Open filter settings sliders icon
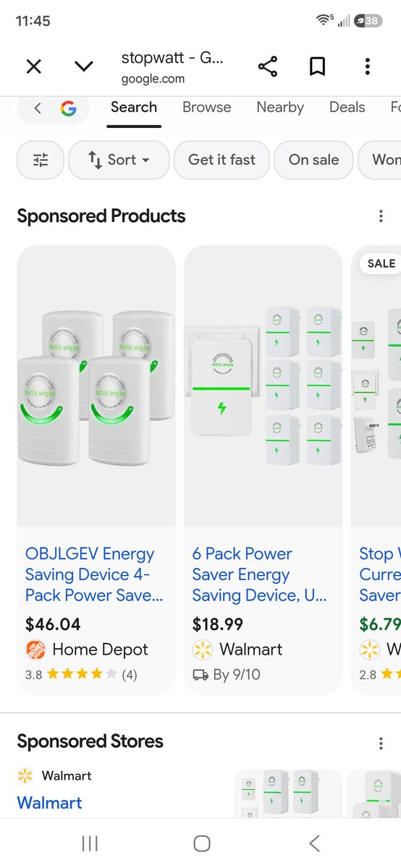Viewport: 401px width, 868px height. (41, 160)
